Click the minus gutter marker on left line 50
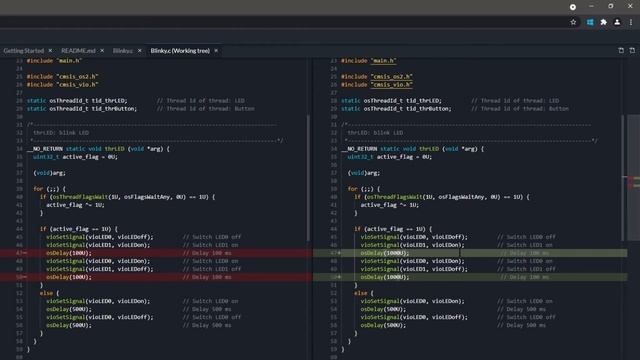640x360 pixels. coord(25,277)
